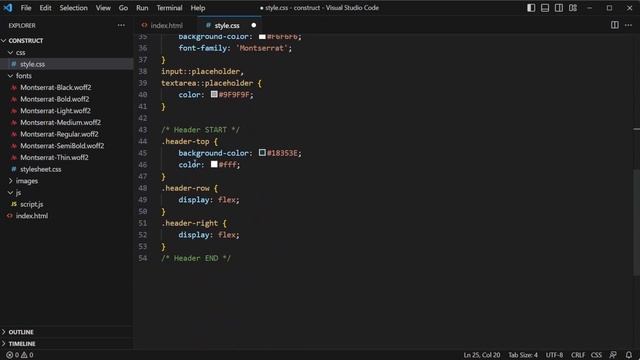Click color swatch for #18353E
The height and width of the screenshot is (360, 640).
(262, 153)
